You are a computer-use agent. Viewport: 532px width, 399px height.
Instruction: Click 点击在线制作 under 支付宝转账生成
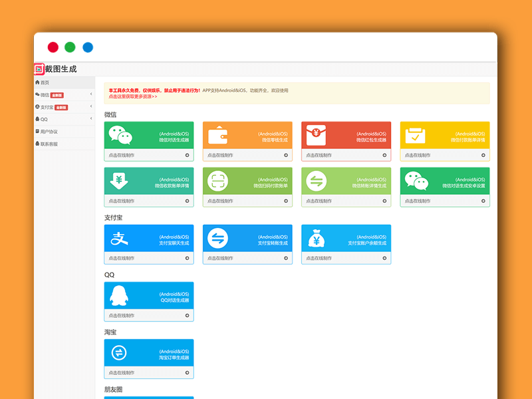coord(220,258)
